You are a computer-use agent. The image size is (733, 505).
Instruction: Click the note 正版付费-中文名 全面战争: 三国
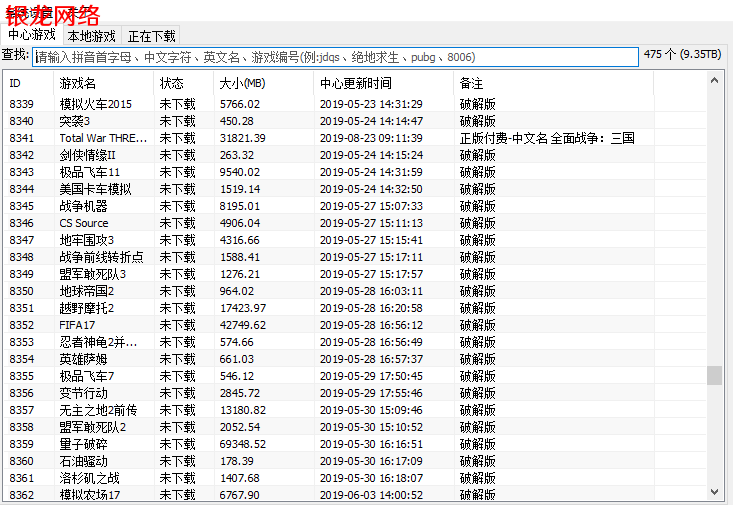[547, 138]
